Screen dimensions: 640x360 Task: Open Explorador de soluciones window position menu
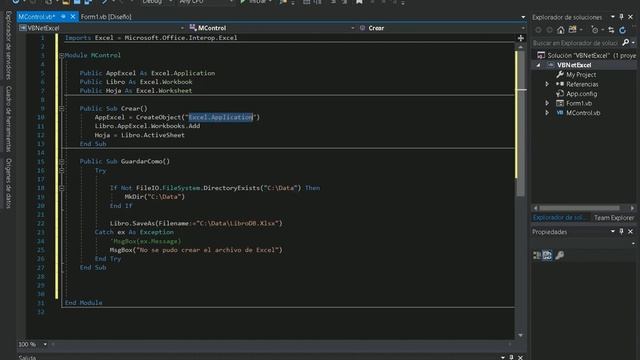point(613,17)
